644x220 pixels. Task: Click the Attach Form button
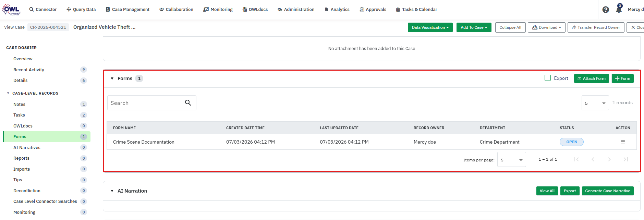(591, 78)
